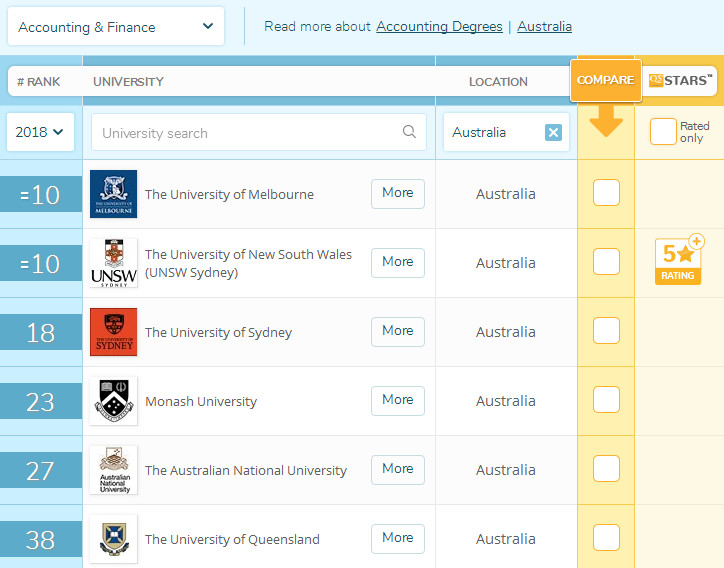This screenshot has height=568, width=724.
Task: Click the University of Queensland logo
Action: (113, 539)
